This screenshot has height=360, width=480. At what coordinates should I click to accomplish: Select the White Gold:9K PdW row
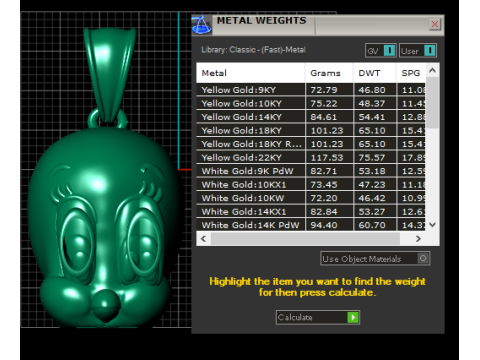(311, 171)
